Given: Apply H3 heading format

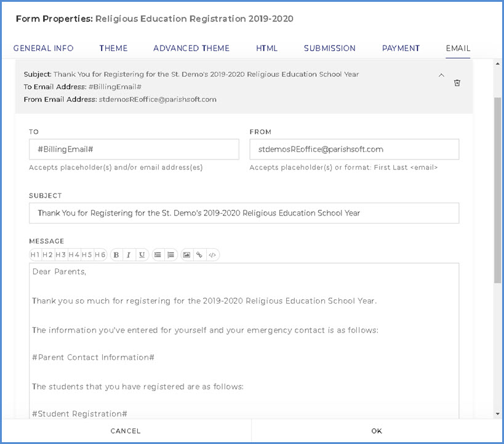Looking at the screenshot, I should 61,255.
